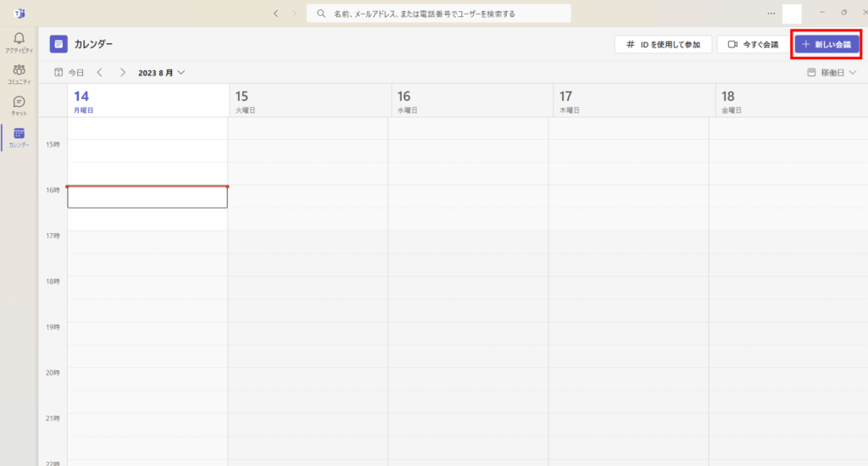868x466 pixels.
Task: Select the Calendar icon in sidebar
Action: click(x=19, y=137)
